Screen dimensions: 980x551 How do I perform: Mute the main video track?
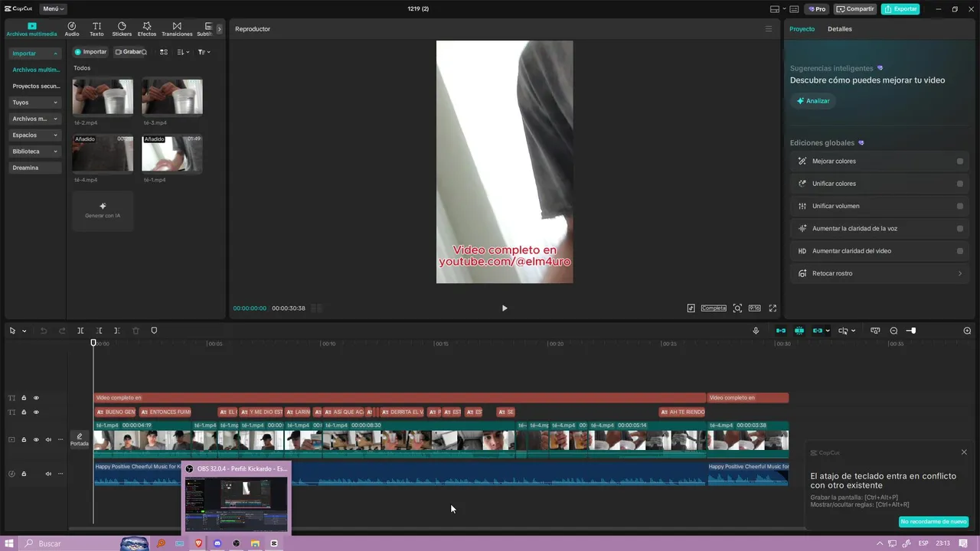[48, 440]
